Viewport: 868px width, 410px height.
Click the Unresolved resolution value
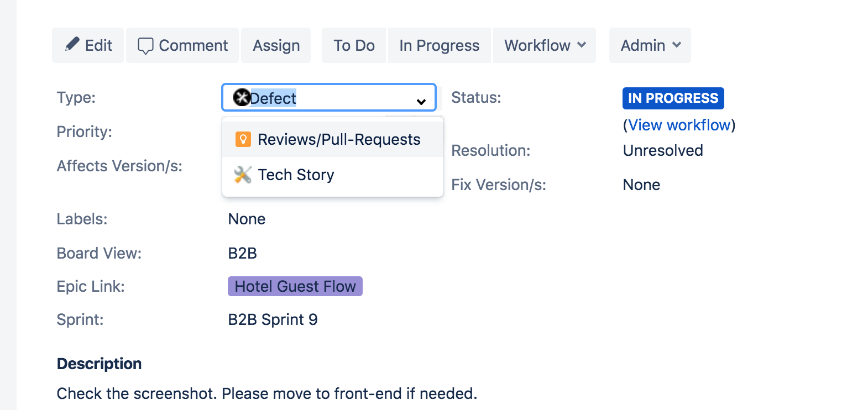coord(663,150)
